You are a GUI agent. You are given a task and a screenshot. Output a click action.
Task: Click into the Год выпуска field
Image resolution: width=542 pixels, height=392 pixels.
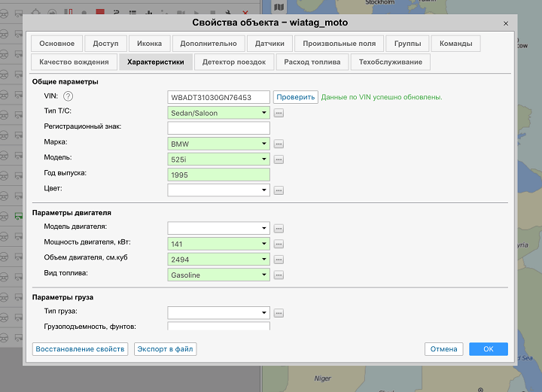[219, 175]
